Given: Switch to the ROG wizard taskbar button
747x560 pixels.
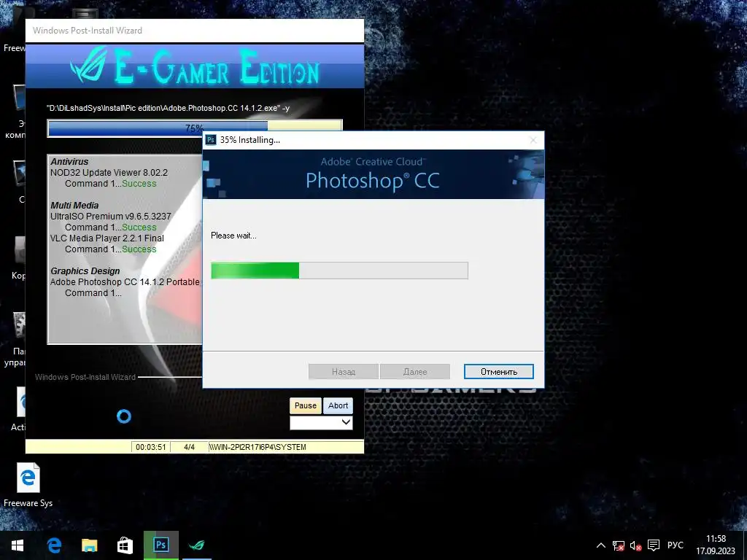Looking at the screenshot, I should pos(197,545).
